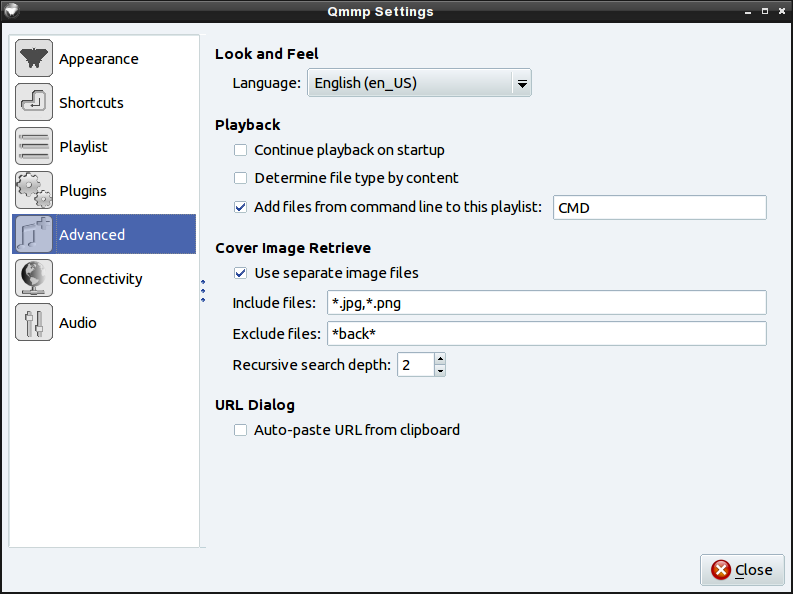793x594 pixels.
Task: Enable Continue playback on startup
Action: pos(240,150)
